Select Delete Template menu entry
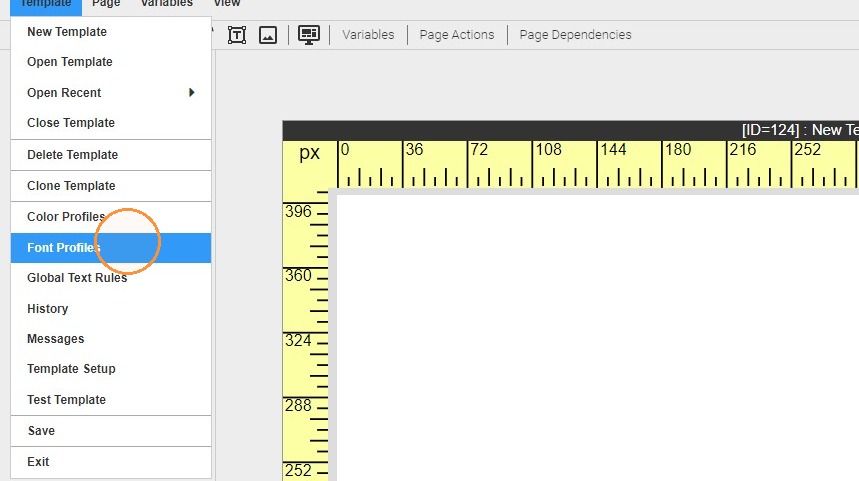This screenshot has width=859, height=481. (x=111, y=154)
